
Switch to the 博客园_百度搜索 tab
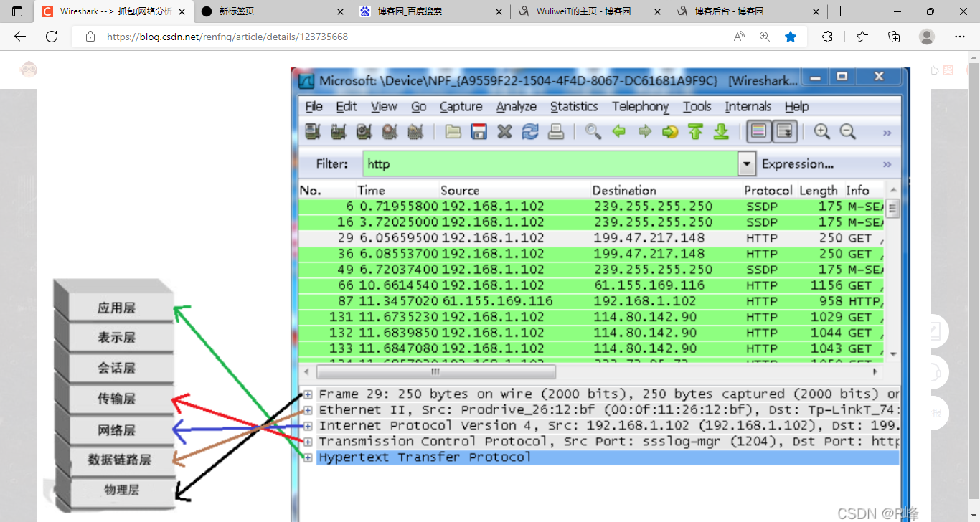[432, 11]
